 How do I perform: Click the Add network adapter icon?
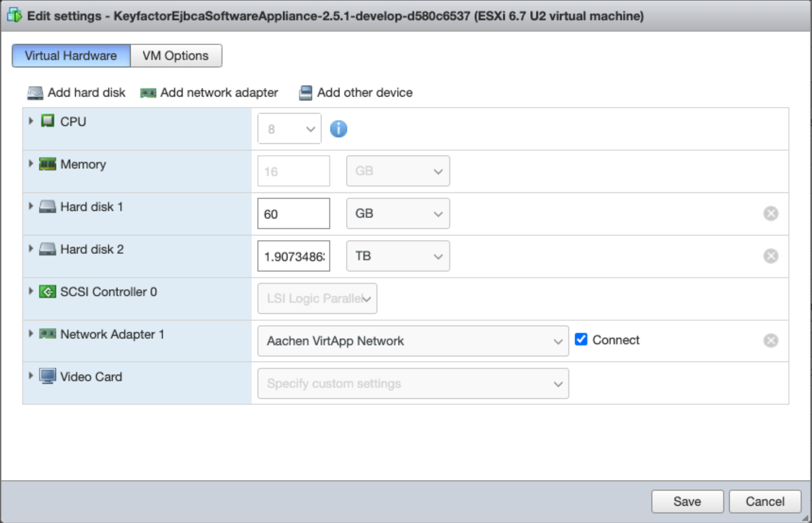click(x=148, y=93)
